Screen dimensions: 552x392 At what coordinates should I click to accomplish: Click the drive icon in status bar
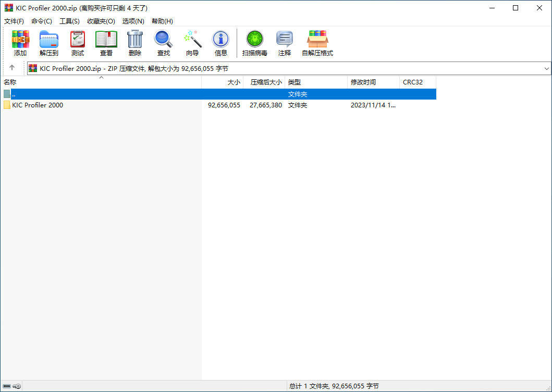tap(7, 386)
